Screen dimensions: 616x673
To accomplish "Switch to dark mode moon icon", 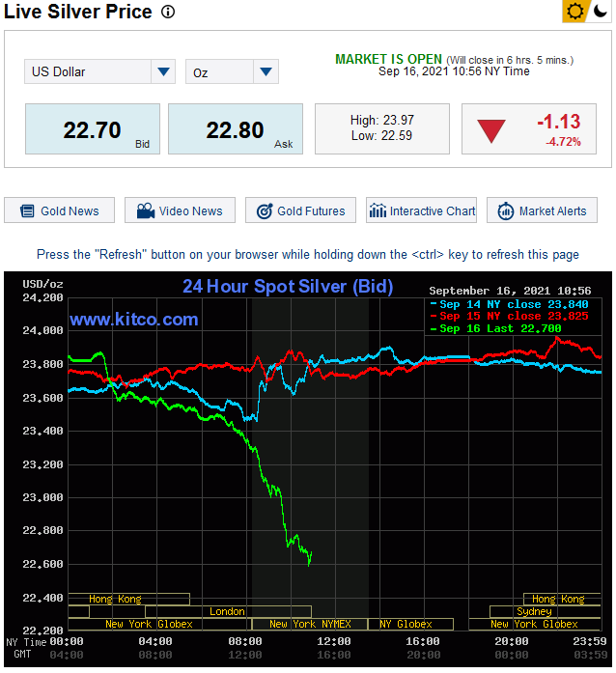I will 601,11.
